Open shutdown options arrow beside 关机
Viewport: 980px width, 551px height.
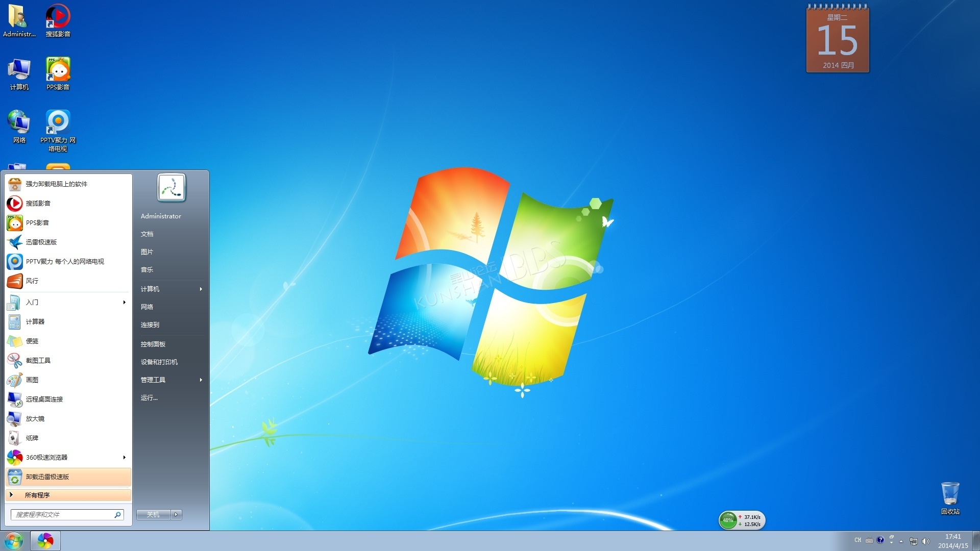[x=177, y=515]
